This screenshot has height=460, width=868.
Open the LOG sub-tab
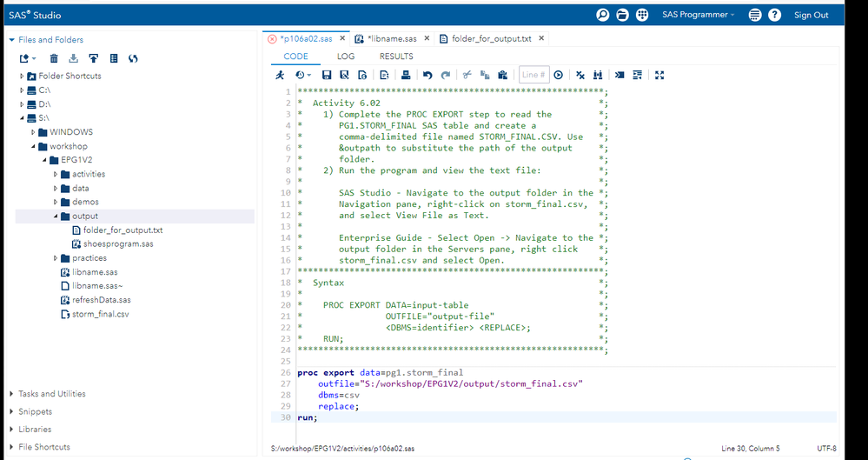pyautogui.click(x=346, y=56)
